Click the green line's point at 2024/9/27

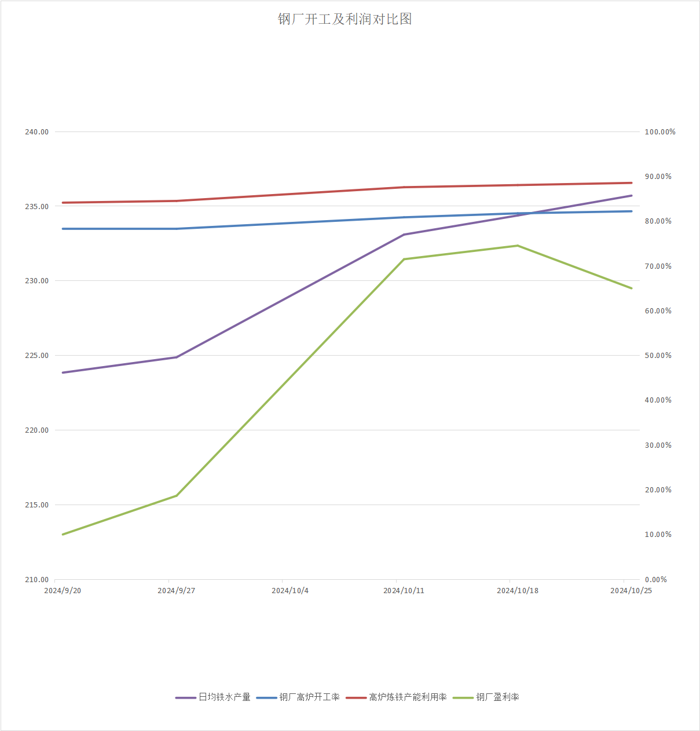pos(177,496)
